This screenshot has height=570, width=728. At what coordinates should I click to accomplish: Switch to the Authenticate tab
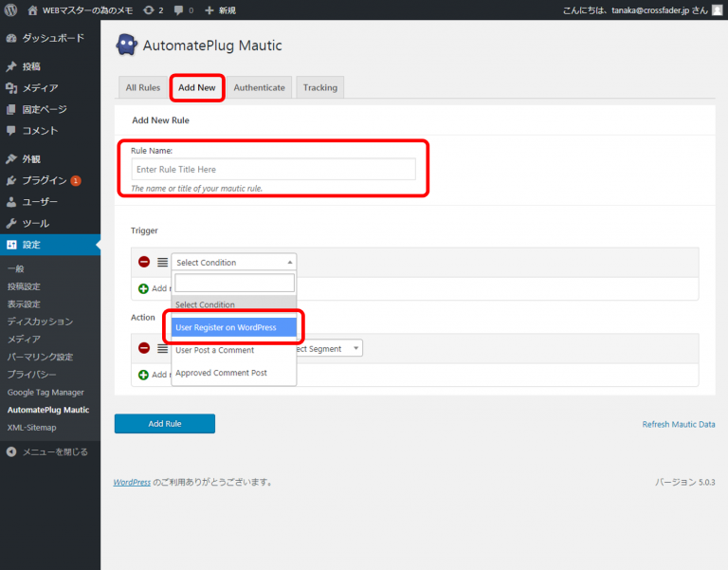tap(259, 87)
